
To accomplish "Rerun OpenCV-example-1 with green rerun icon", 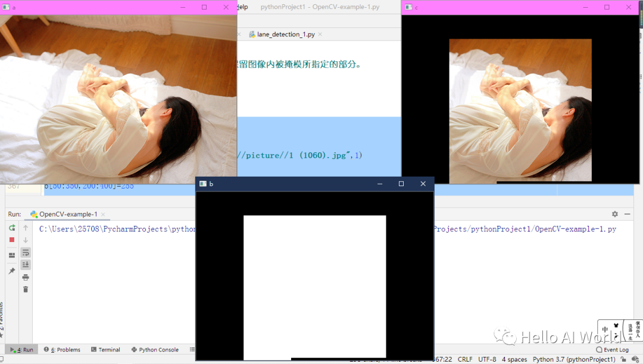I will (x=12, y=228).
